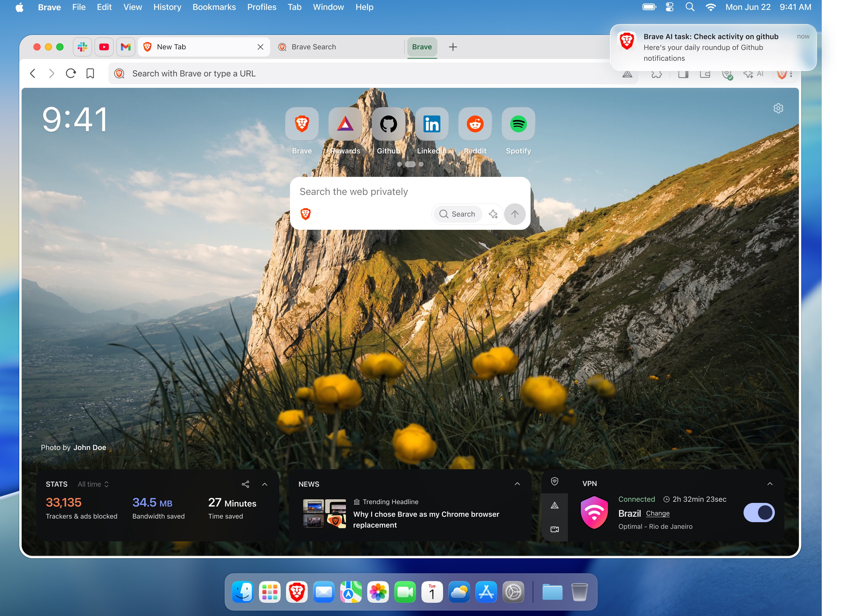Toggle the VPN connection switch off
This screenshot has height=616, width=841.
[758, 512]
